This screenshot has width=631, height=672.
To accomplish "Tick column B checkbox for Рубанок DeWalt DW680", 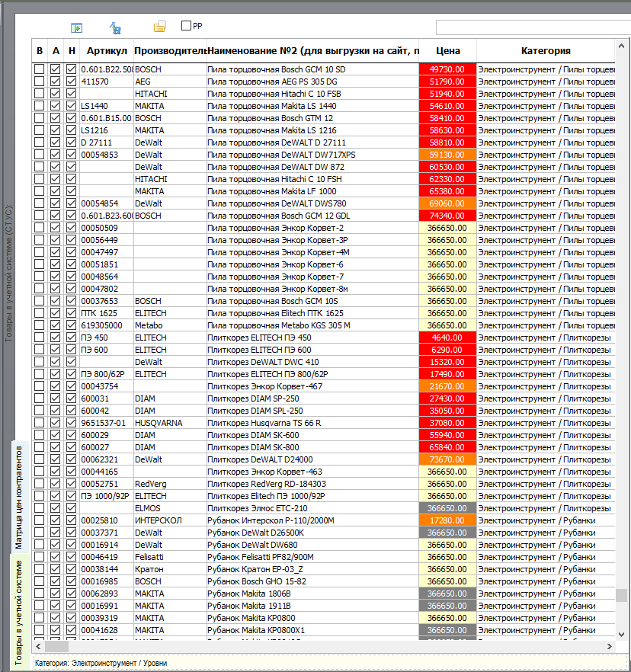I will point(40,545).
